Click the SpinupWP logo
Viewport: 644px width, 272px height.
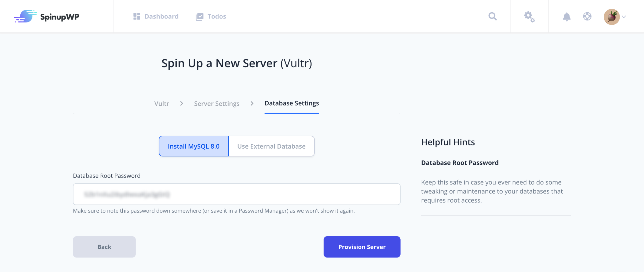click(47, 16)
